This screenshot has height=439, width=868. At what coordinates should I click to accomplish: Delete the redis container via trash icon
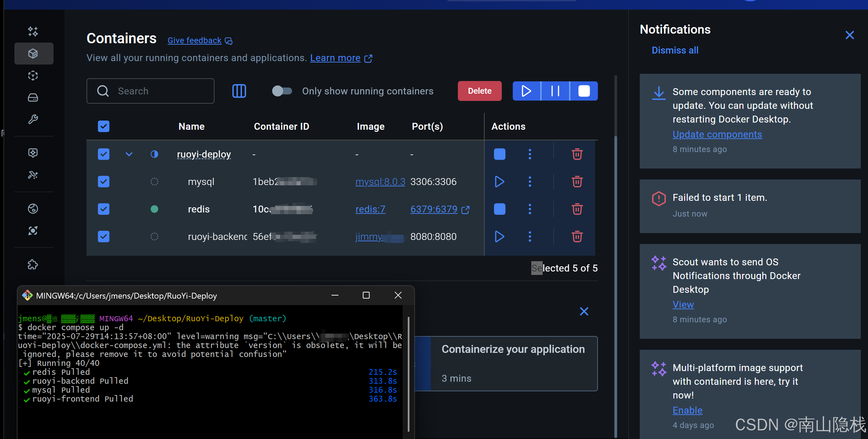point(577,209)
